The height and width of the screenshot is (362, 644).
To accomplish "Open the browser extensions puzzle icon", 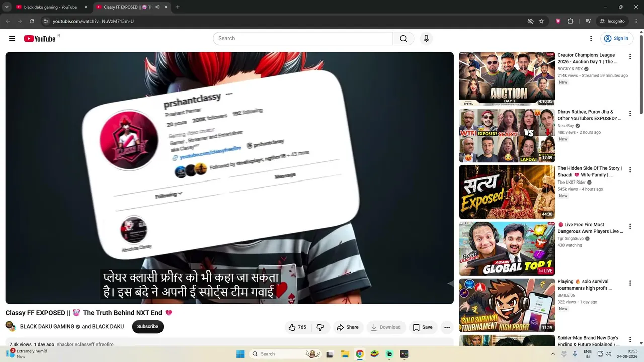I will pos(570,21).
